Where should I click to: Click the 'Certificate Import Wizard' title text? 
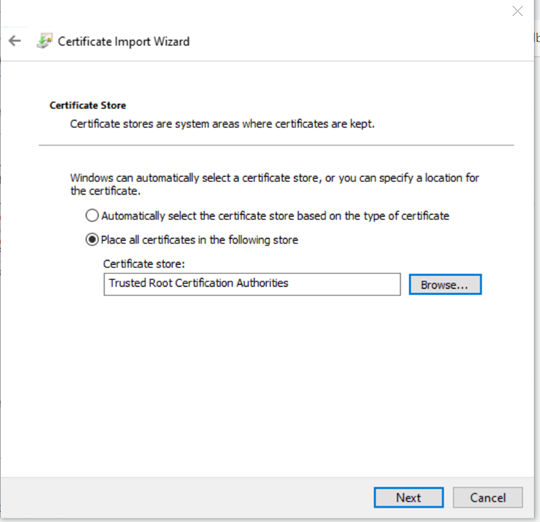124,41
